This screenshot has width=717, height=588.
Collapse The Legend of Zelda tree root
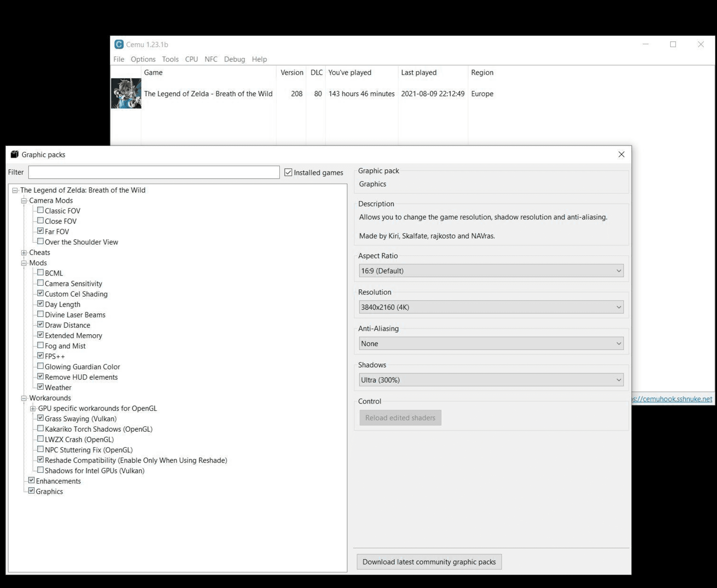point(15,190)
